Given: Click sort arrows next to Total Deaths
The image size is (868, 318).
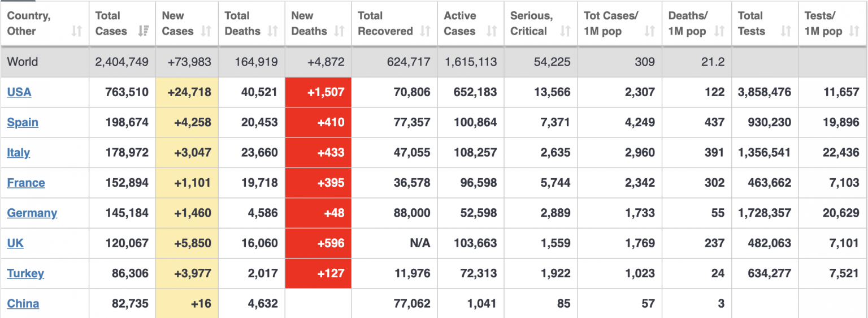Looking at the screenshot, I should pos(273,32).
